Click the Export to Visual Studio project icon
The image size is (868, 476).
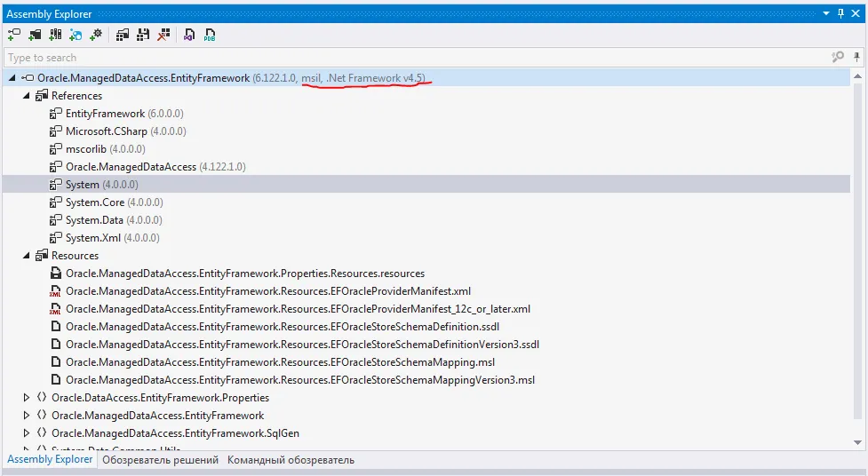(189, 35)
